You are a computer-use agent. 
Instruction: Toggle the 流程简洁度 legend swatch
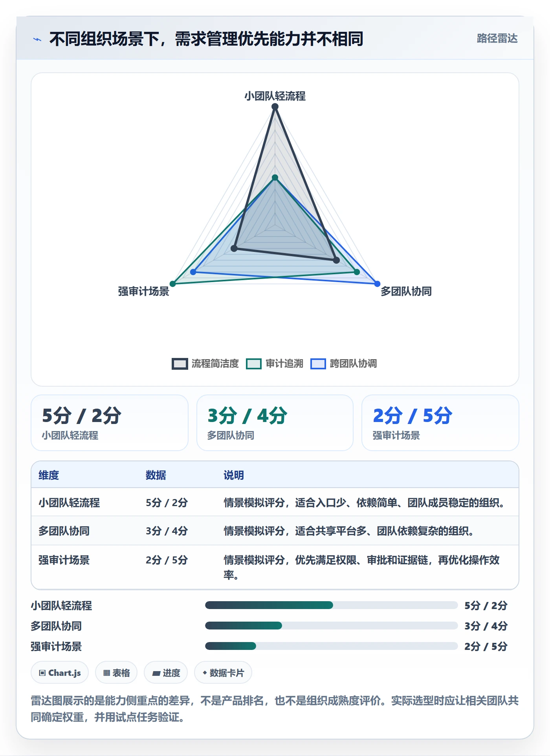coord(180,363)
